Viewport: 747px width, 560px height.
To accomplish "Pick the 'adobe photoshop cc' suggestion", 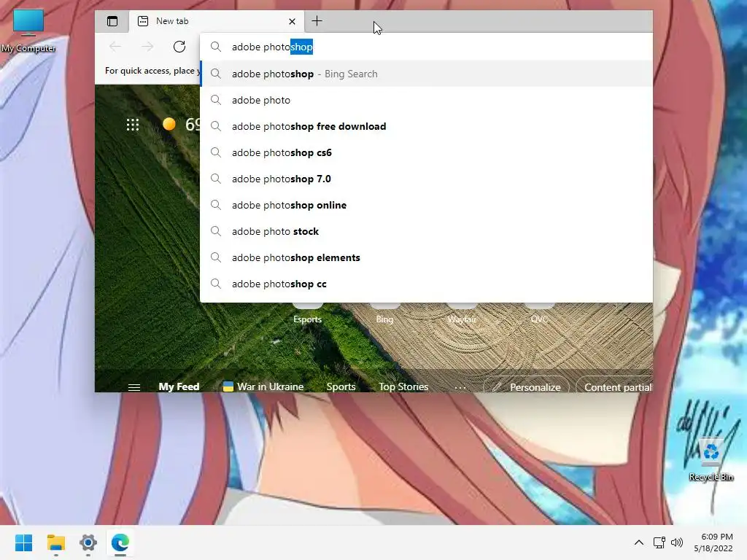I will click(426, 284).
